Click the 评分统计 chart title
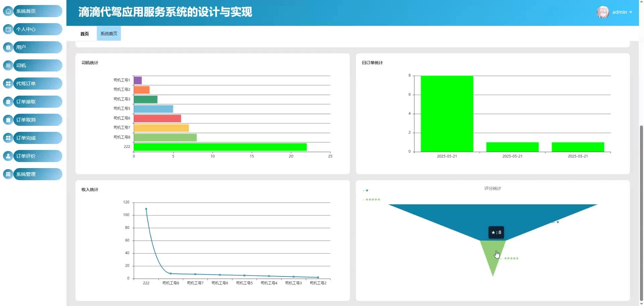Viewport: 644px width, 306px height. click(x=492, y=189)
